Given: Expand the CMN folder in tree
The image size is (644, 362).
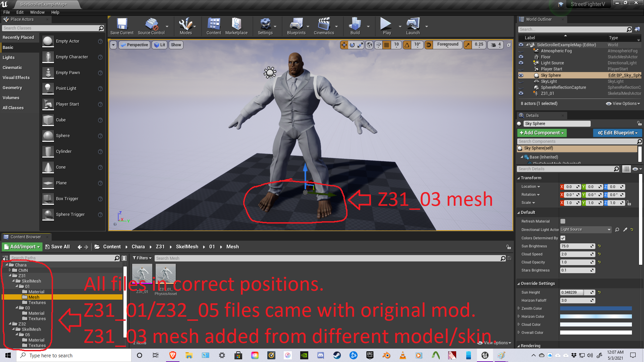Looking at the screenshot, I should click(10, 270).
